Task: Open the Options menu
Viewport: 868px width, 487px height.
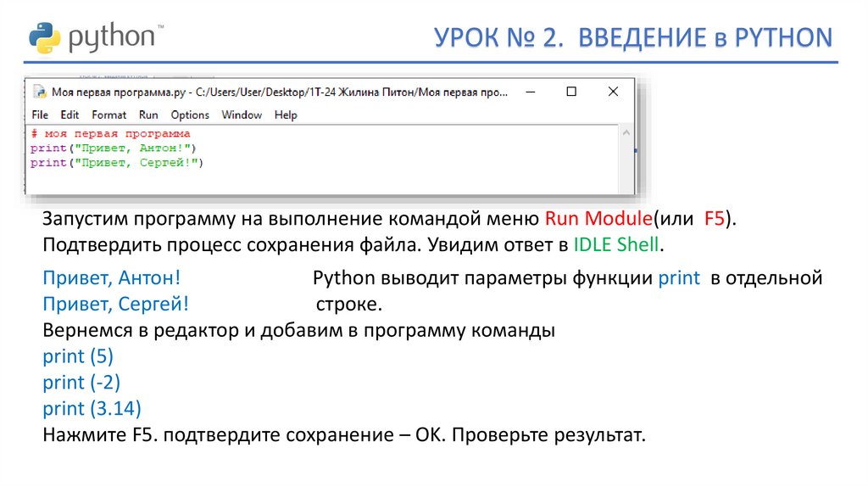Action: point(190,115)
